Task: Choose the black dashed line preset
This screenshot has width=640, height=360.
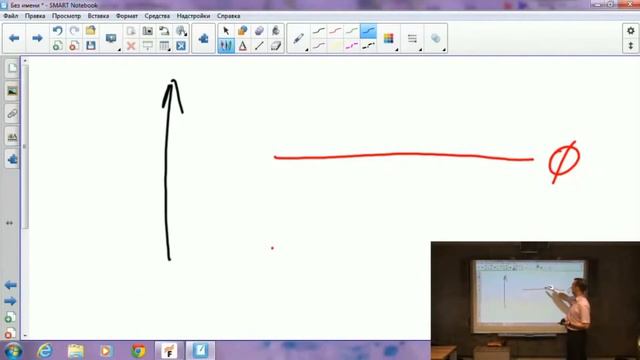Action: pos(368,45)
